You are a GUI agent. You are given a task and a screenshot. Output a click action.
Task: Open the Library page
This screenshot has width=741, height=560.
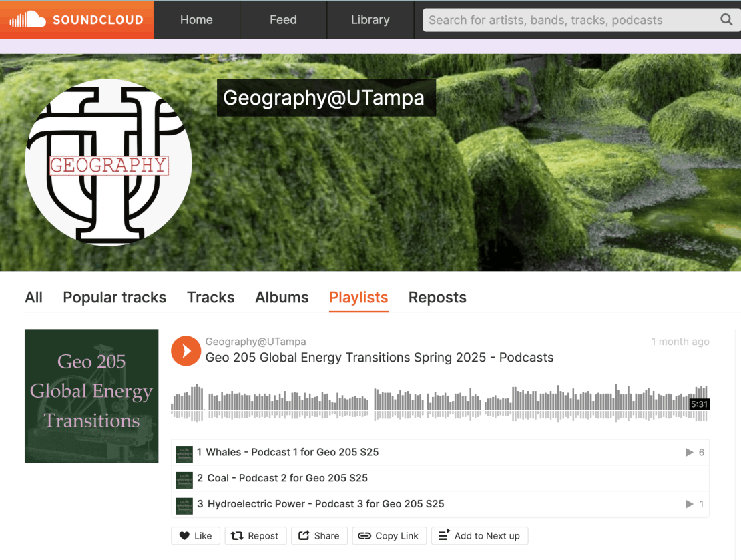click(x=370, y=20)
